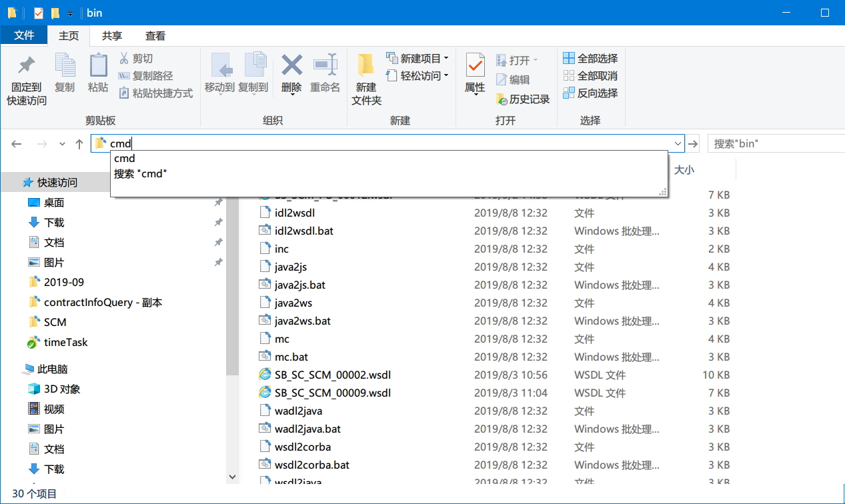Screen dimensions: 845x504
Task: Select the 搜索 "cmd" suggestion
Action: (x=139, y=173)
